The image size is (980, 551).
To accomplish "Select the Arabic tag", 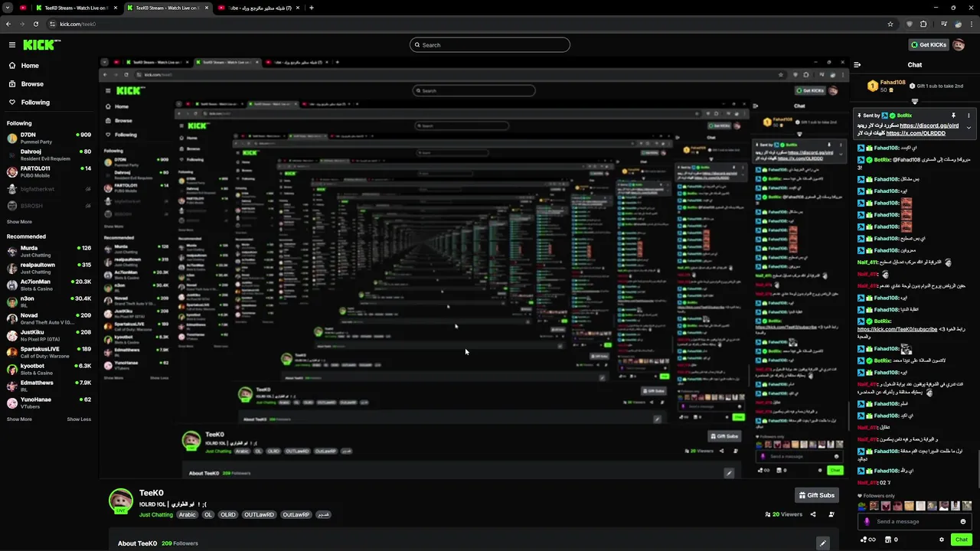I will pyautogui.click(x=188, y=515).
